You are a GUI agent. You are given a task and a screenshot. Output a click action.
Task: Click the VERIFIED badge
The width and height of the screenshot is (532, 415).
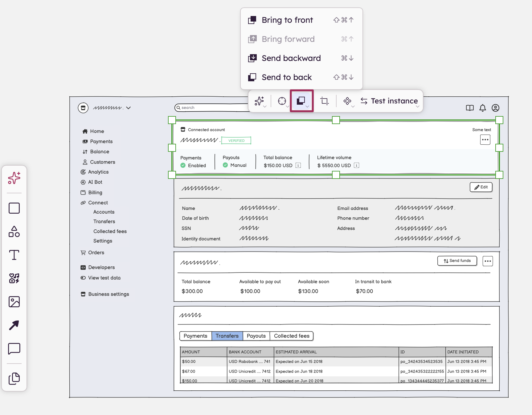[236, 141]
